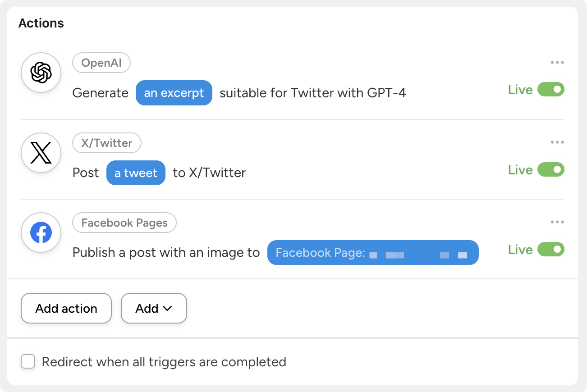Click the Add action button
The image size is (587, 392).
pyautogui.click(x=66, y=308)
